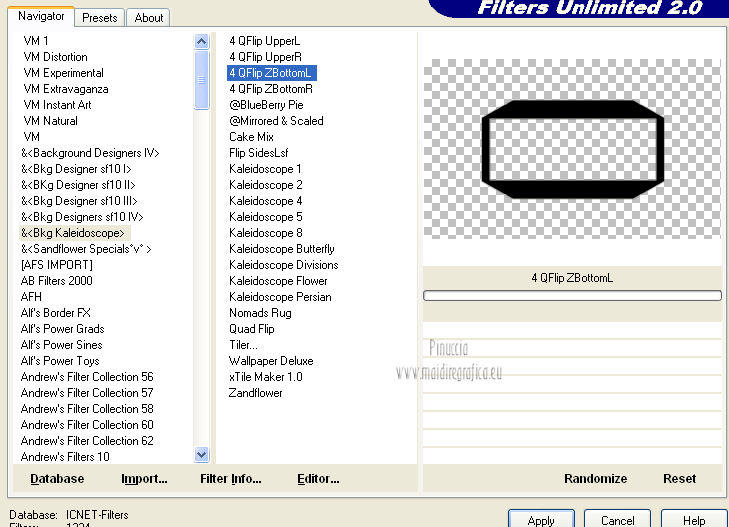Choose Wallpaper Deluxe filter
This screenshot has width=729, height=527.
click(271, 361)
